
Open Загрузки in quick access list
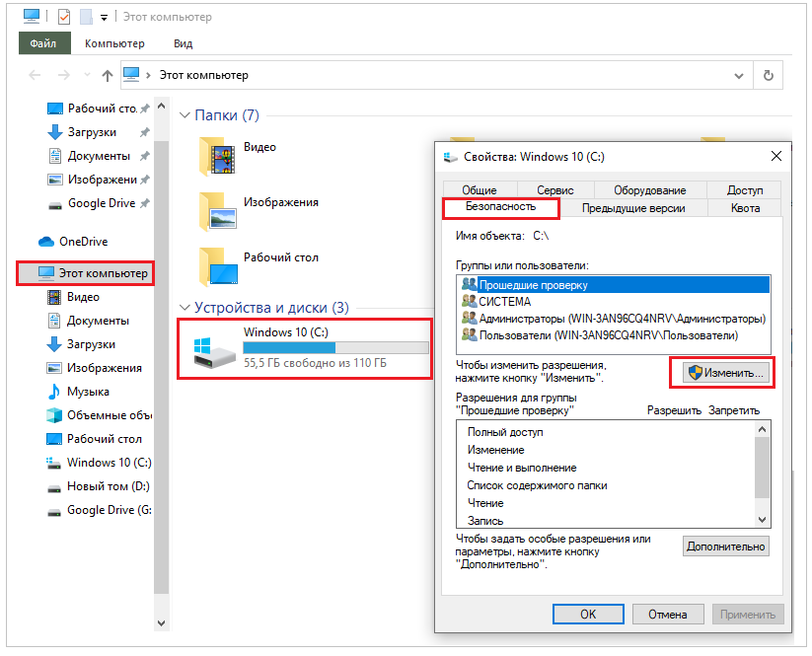coord(98,132)
